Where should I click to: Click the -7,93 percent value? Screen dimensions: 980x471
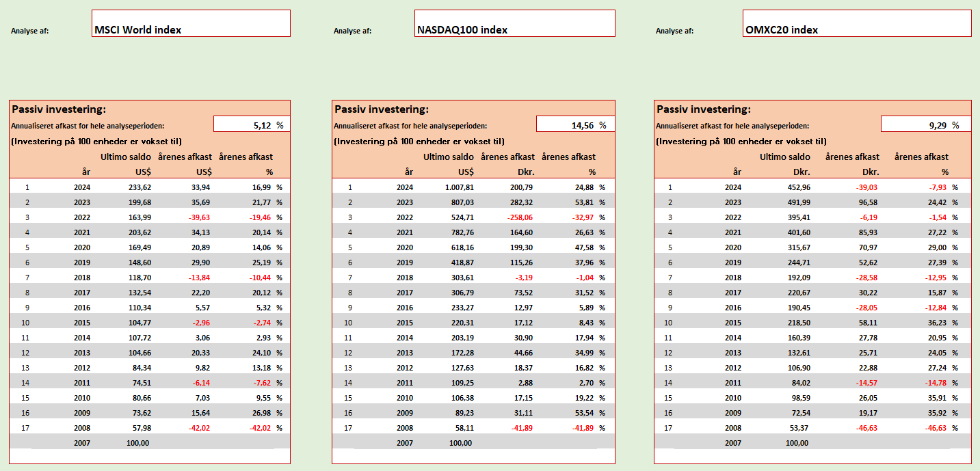pyautogui.click(x=936, y=187)
